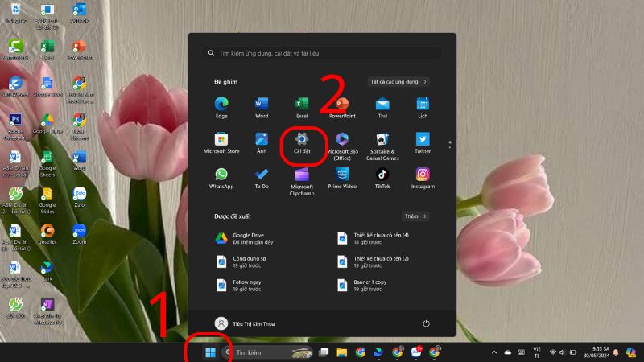Open recommended file Follow ngay
This screenshot has width=644, height=362.
239,286
